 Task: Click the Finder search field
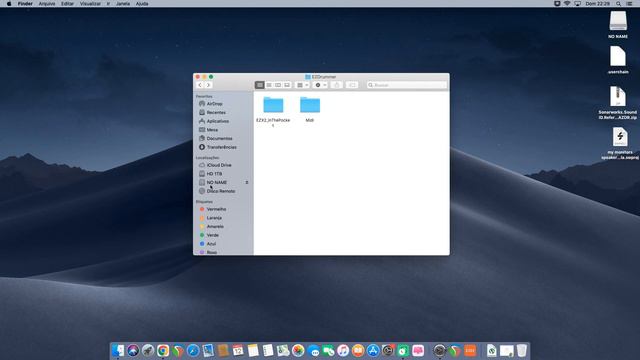[x=407, y=85]
